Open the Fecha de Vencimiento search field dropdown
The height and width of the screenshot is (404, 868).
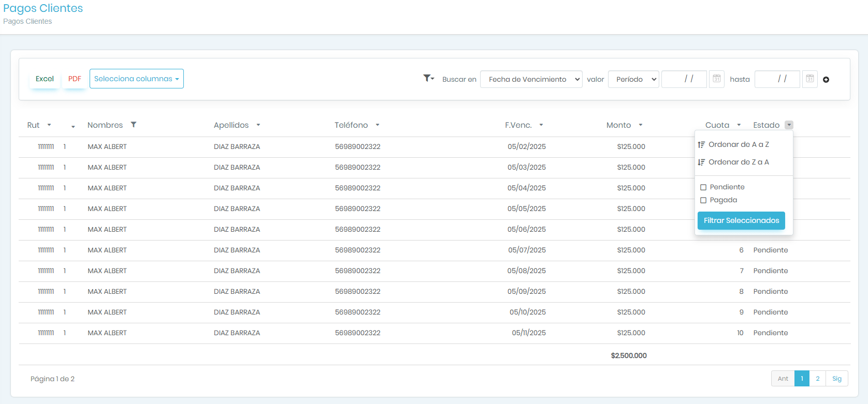click(x=531, y=79)
